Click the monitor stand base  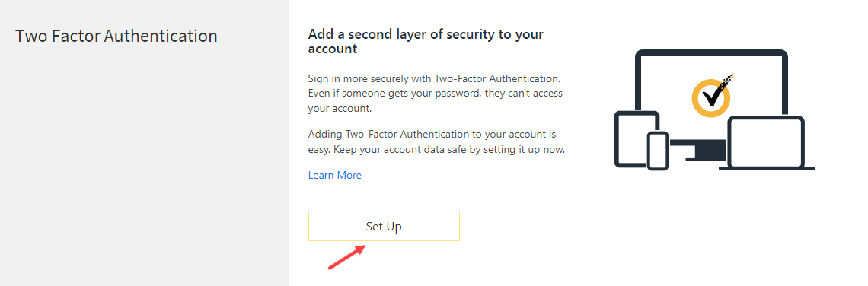[x=697, y=150]
